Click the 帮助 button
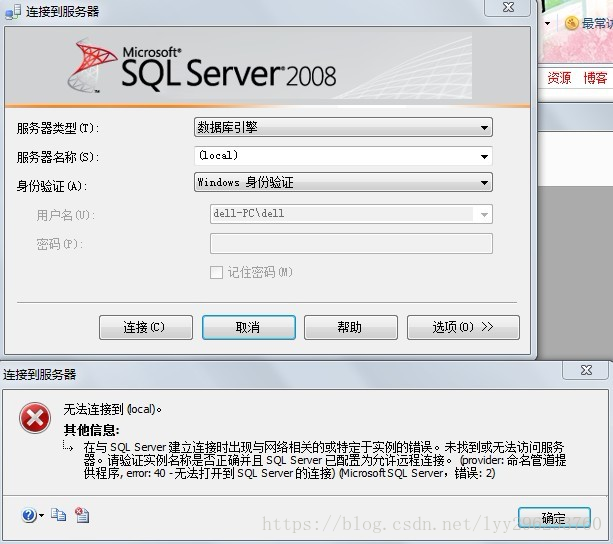The height and width of the screenshot is (544, 613). point(351,327)
